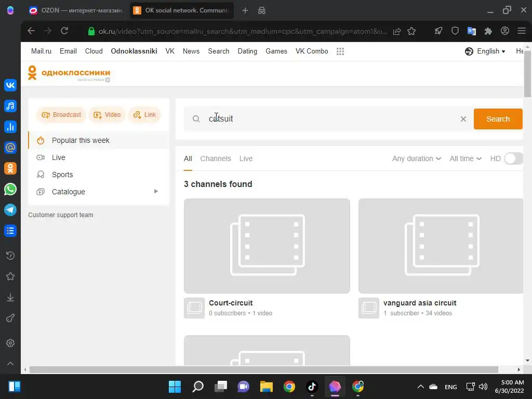Screen dimensions: 532x399
Task: Click the Link button
Action: 144,115
